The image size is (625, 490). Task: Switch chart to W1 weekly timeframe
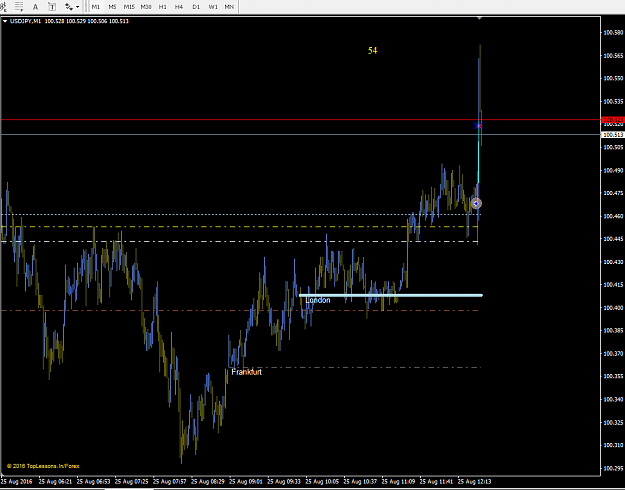[x=213, y=7]
